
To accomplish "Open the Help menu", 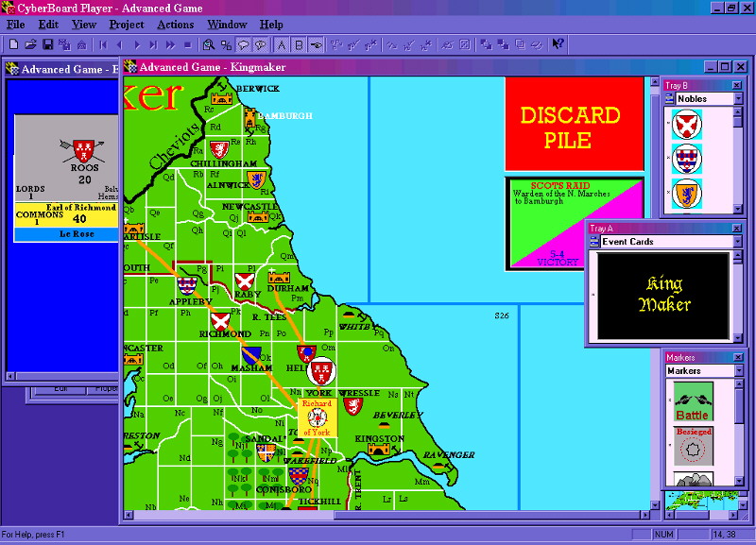I will coord(271,25).
